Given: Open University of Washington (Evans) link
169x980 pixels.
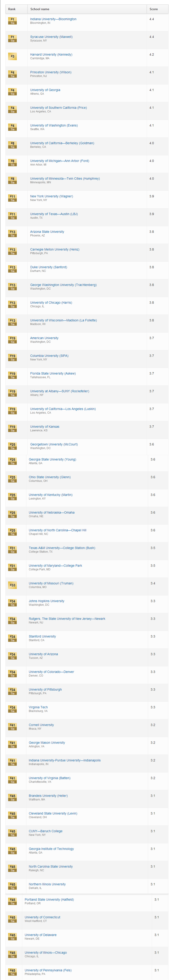Looking at the screenshot, I should 54,126.
